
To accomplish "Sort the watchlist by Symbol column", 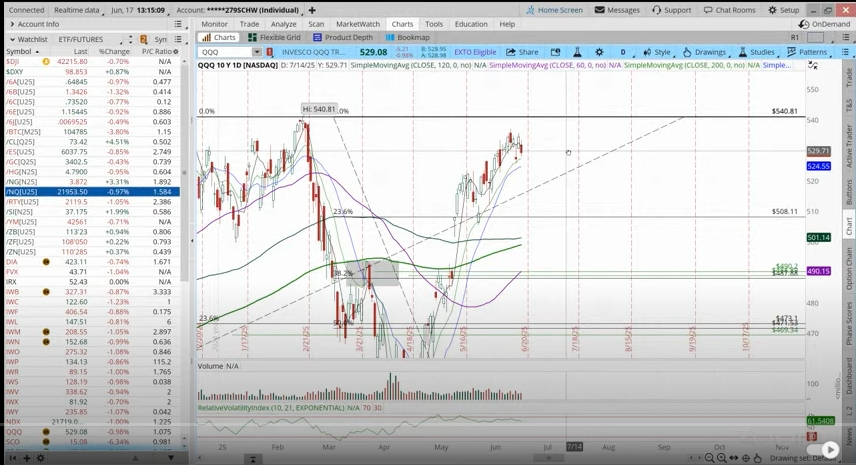I will pos(22,51).
